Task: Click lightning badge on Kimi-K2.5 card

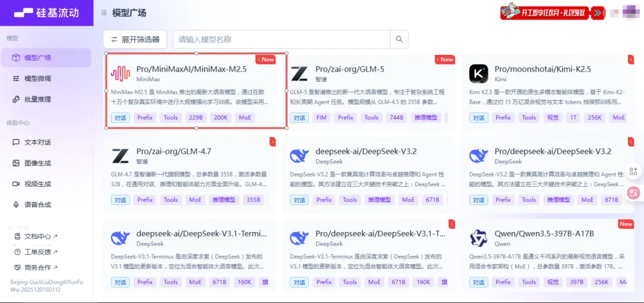Action: [x=631, y=60]
